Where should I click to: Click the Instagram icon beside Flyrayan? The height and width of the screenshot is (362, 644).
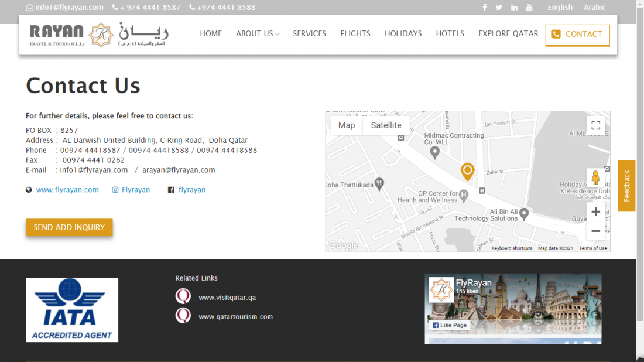coord(115,190)
